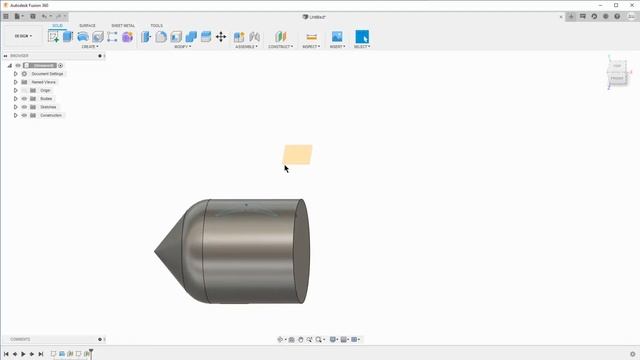Collapse the Browser panel arrows

pyautogui.click(x=6, y=56)
